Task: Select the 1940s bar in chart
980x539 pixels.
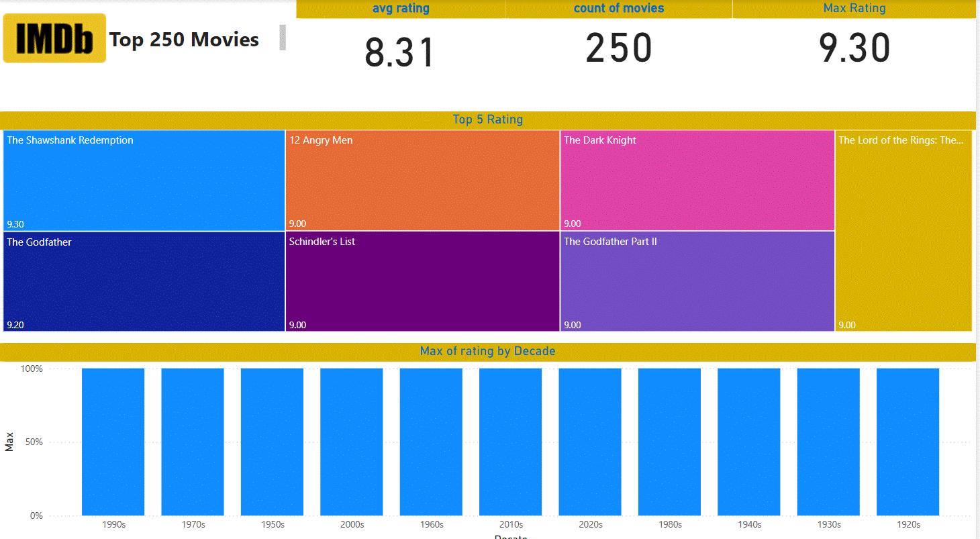Action: tap(749, 442)
